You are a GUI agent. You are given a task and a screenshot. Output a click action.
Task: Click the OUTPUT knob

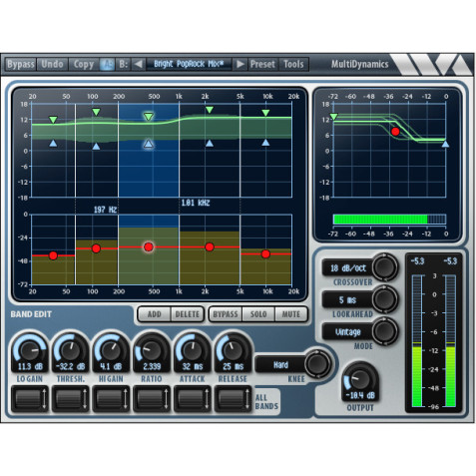tap(360, 379)
